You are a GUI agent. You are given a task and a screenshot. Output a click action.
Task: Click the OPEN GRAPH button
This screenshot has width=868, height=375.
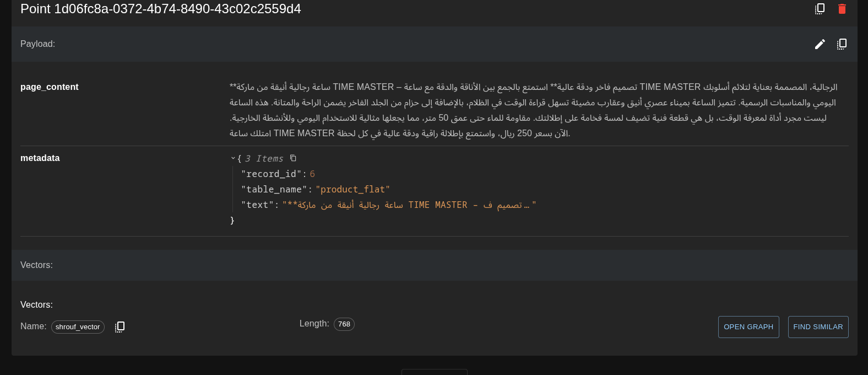pos(748,327)
